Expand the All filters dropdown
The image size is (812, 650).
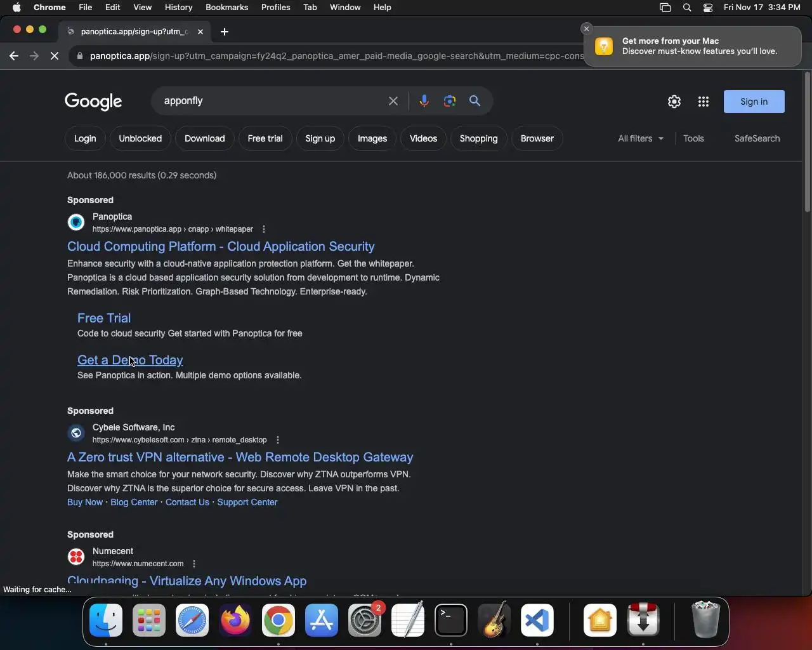point(641,138)
